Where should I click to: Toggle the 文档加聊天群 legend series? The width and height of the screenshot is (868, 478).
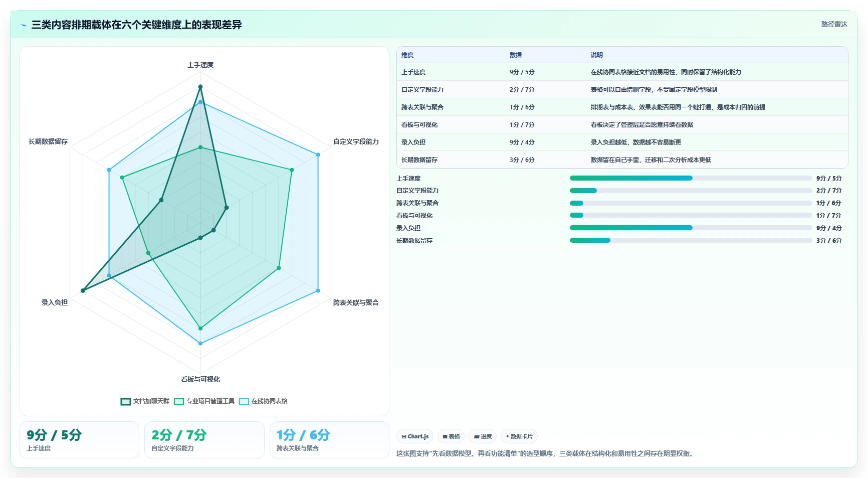pyautogui.click(x=145, y=401)
